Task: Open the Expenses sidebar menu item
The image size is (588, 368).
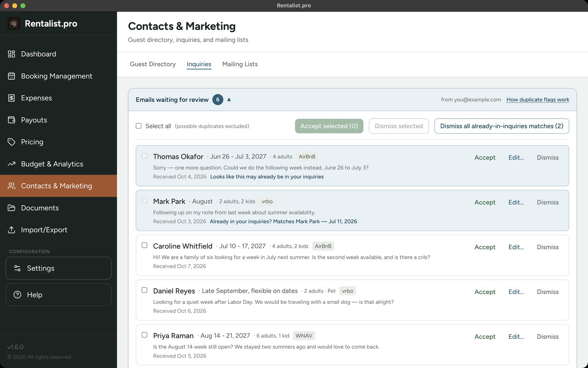Action: point(58,98)
